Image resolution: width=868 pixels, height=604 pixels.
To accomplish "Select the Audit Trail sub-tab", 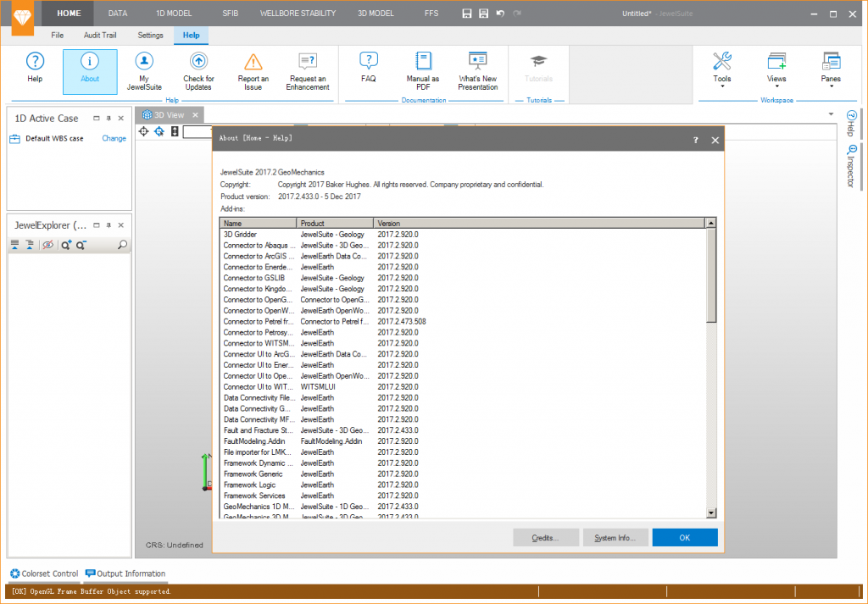I will [100, 36].
